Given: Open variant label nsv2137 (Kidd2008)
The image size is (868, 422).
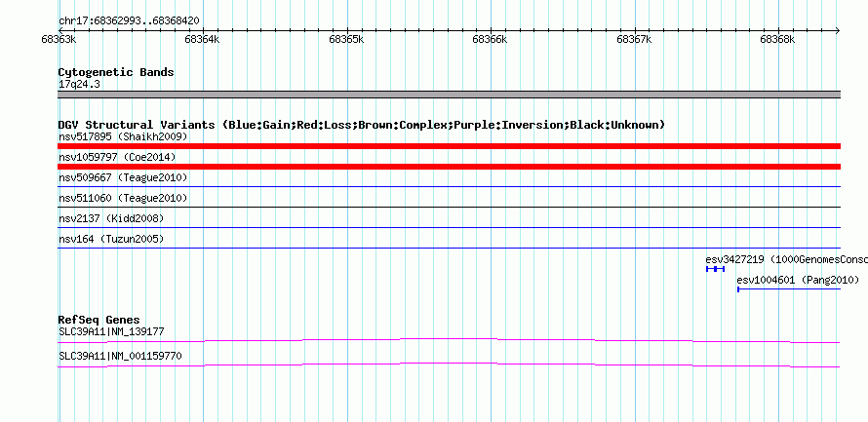Looking at the screenshot, I should (111, 218).
